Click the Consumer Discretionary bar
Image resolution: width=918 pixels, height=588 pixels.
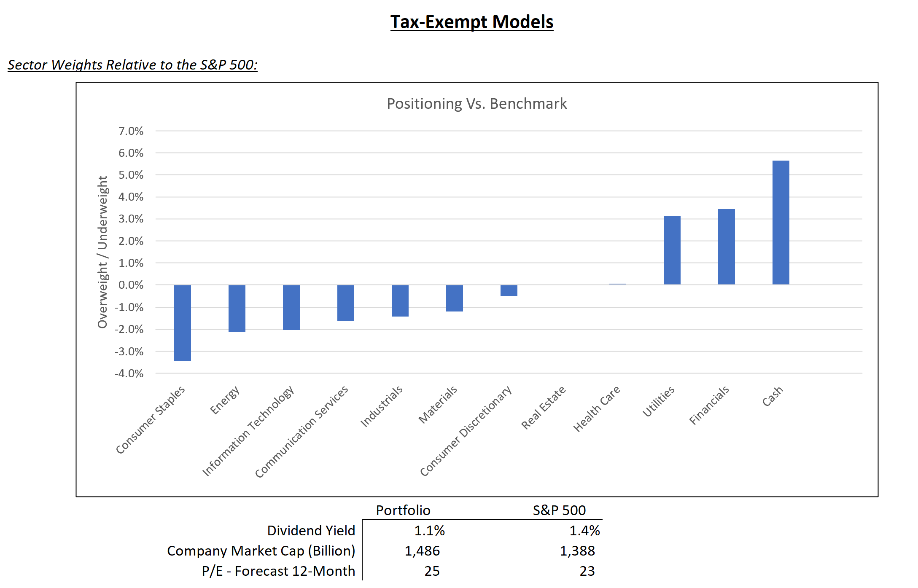click(509, 290)
